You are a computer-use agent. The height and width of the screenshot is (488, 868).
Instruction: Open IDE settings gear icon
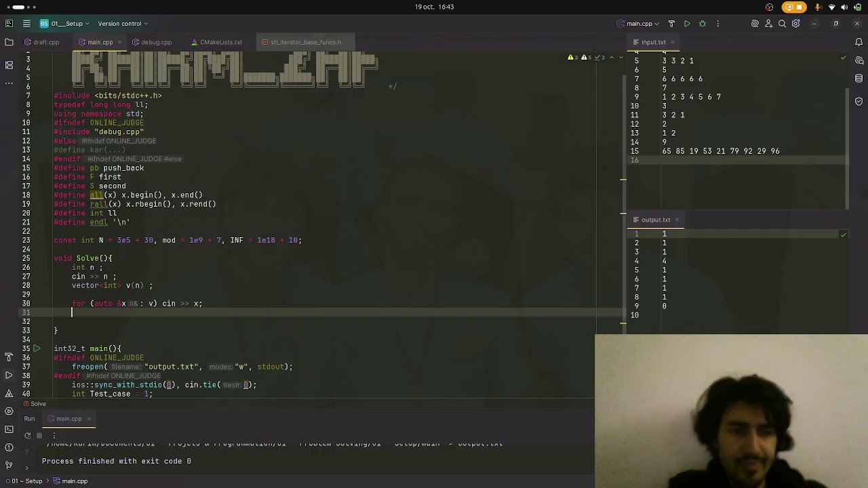[795, 24]
